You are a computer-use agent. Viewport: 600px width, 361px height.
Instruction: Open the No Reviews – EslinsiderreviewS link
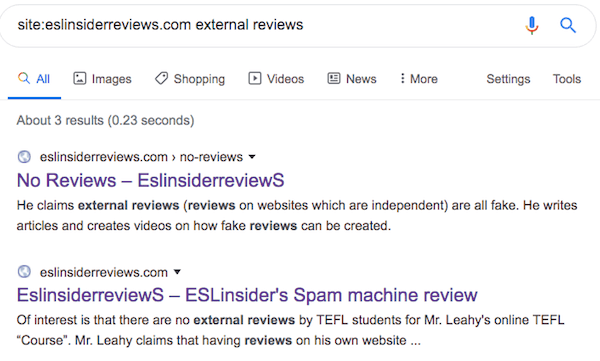[x=150, y=180]
